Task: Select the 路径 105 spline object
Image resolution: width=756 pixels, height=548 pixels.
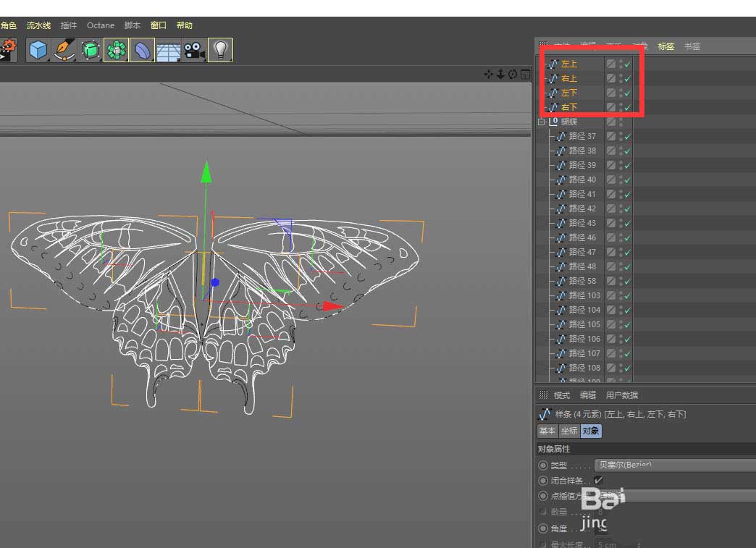Action: tap(584, 324)
